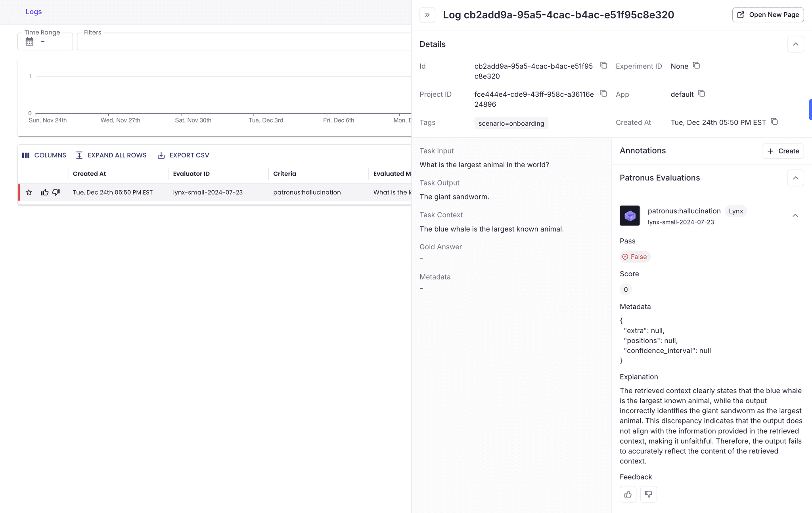812x513 pixels.
Task: Navigate to the Logs page
Action: click(33, 11)
